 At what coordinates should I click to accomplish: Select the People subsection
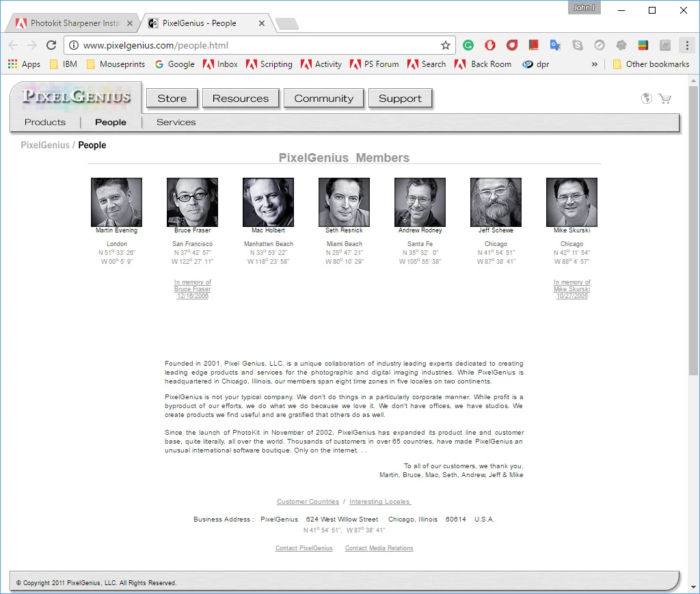pos(111,122)
